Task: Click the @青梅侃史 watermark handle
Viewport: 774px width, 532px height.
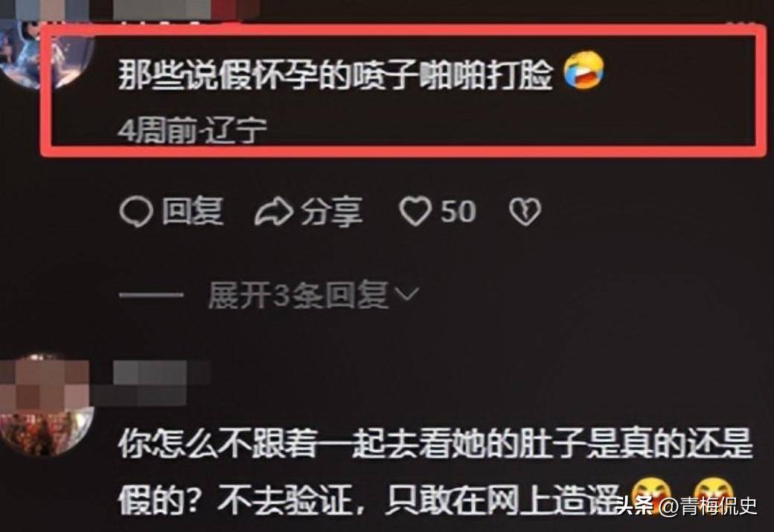Action: tap(709, 506)
